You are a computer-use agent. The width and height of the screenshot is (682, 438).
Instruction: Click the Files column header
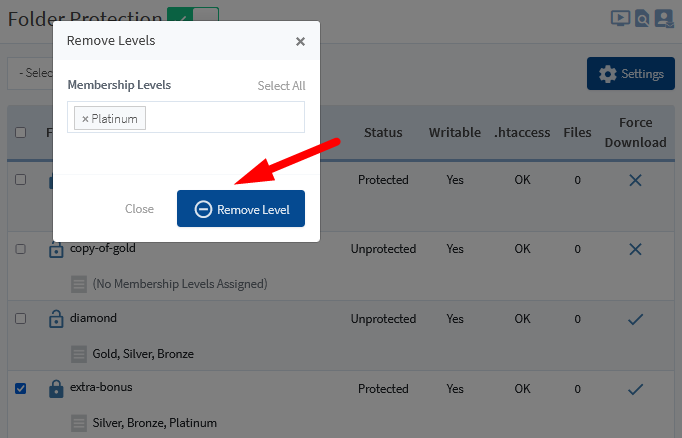click(577, 132)
